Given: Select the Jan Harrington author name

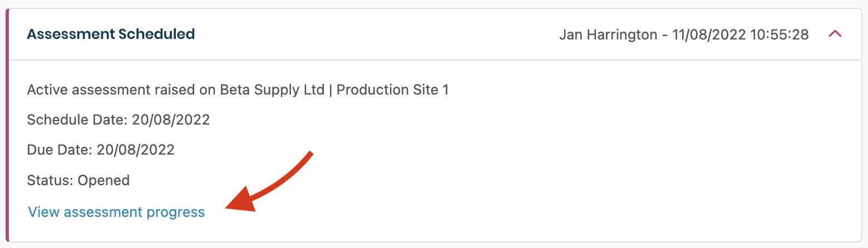Looking at the screenshot, I should (x=608, y=34).
